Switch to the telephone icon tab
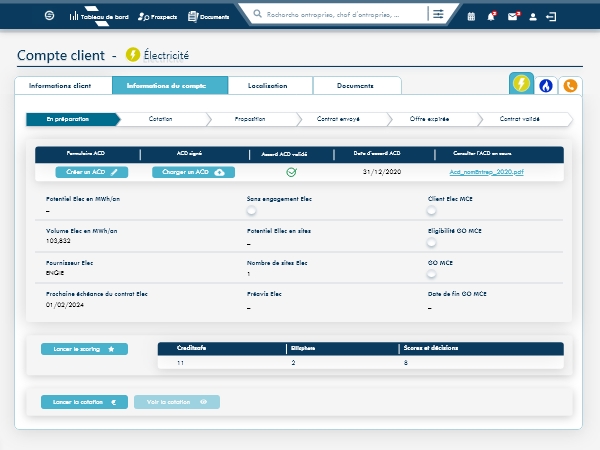The height and width of the screenshot is (450, 600). (x=570, y=85)
